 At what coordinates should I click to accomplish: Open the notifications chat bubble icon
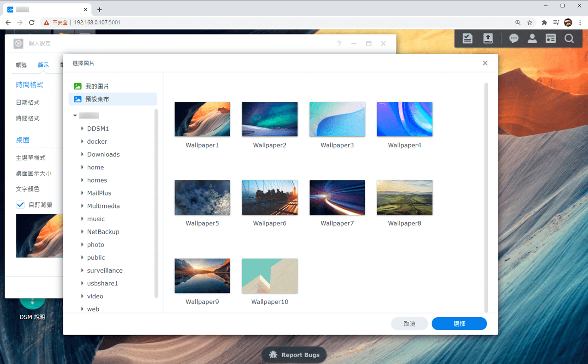(514, 39)
